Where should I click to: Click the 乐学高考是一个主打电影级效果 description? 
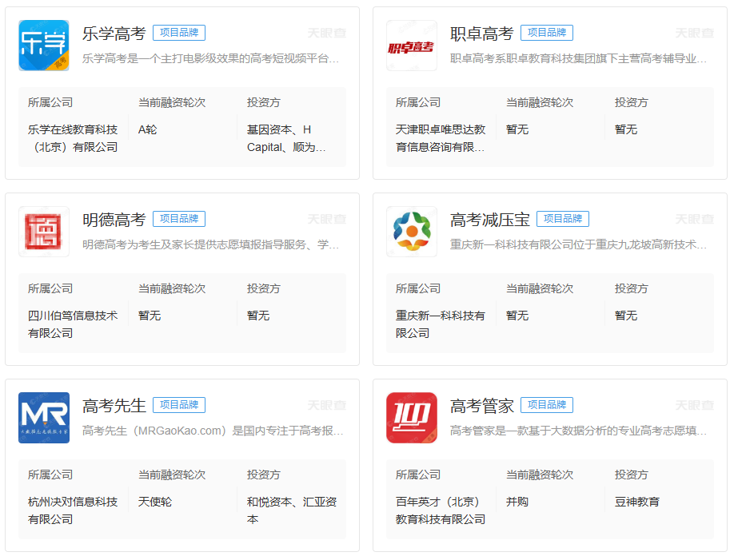[x=211, y=58]
